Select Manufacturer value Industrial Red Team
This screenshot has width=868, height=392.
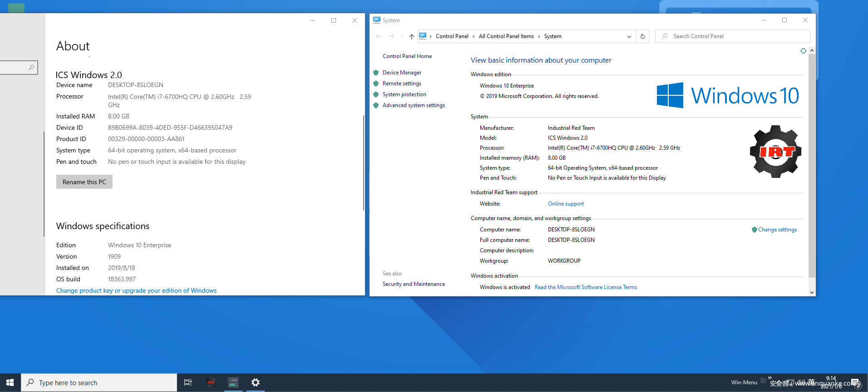coord(571,128)
